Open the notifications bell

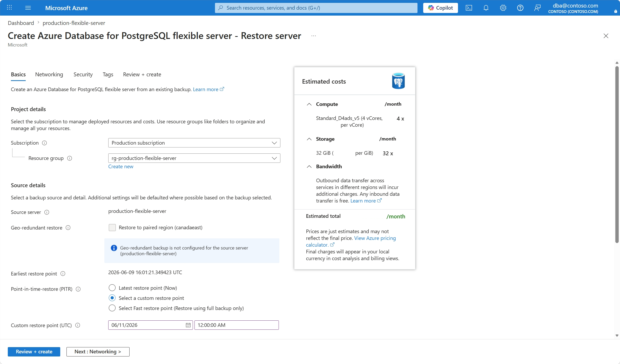(x=486, y=8)
